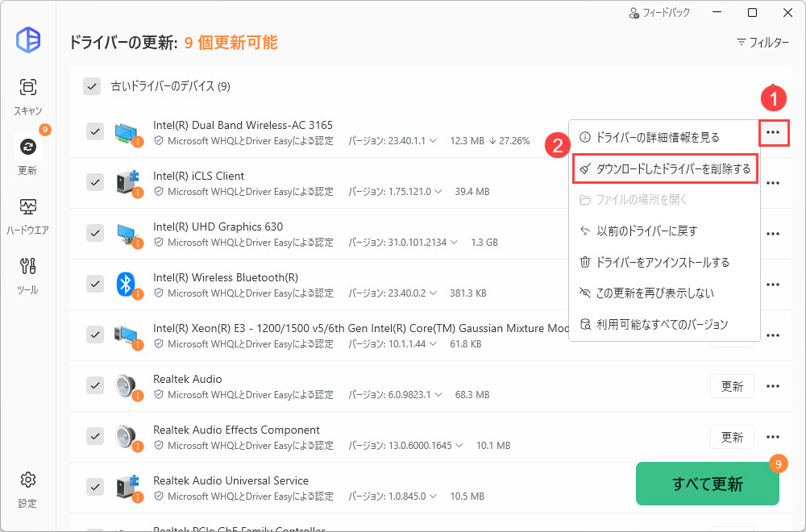Select ダウンロードしたドライバーを削除する menu item
This screenshot has height=532, width=806.
(665, 168)
